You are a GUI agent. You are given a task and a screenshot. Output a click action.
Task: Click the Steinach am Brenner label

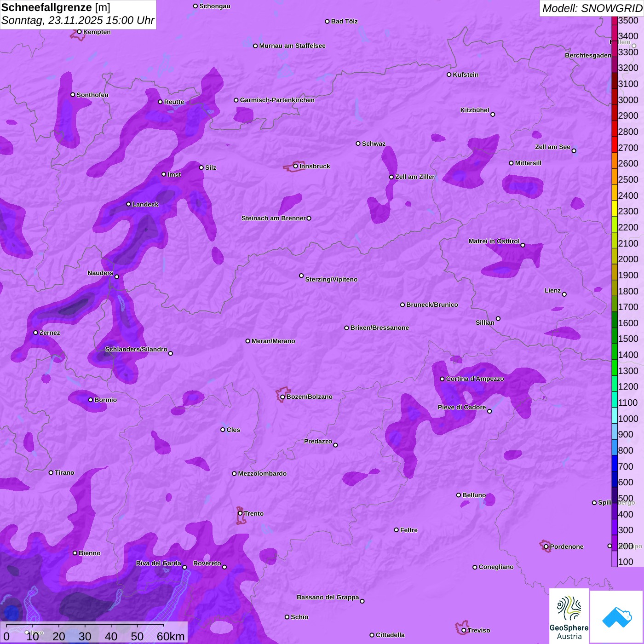coord(274,218)
